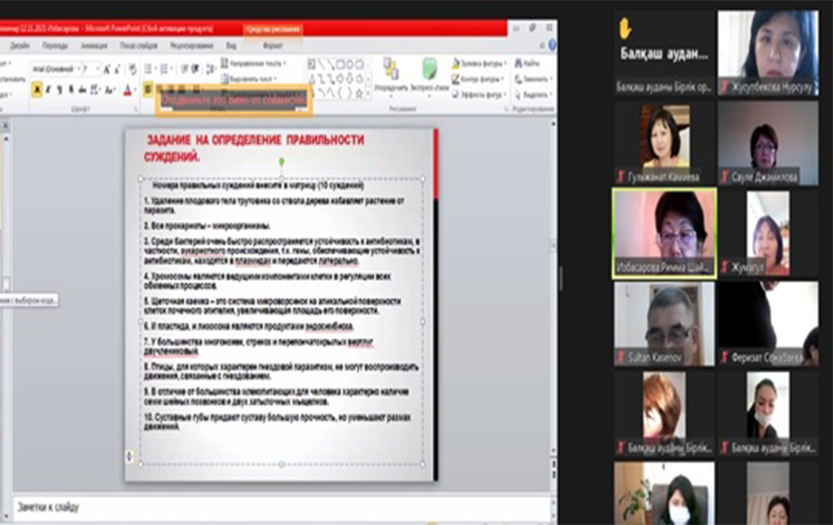Toggle italic text formatting
This screenshot has height=525, width=833.
coord(49,90)
